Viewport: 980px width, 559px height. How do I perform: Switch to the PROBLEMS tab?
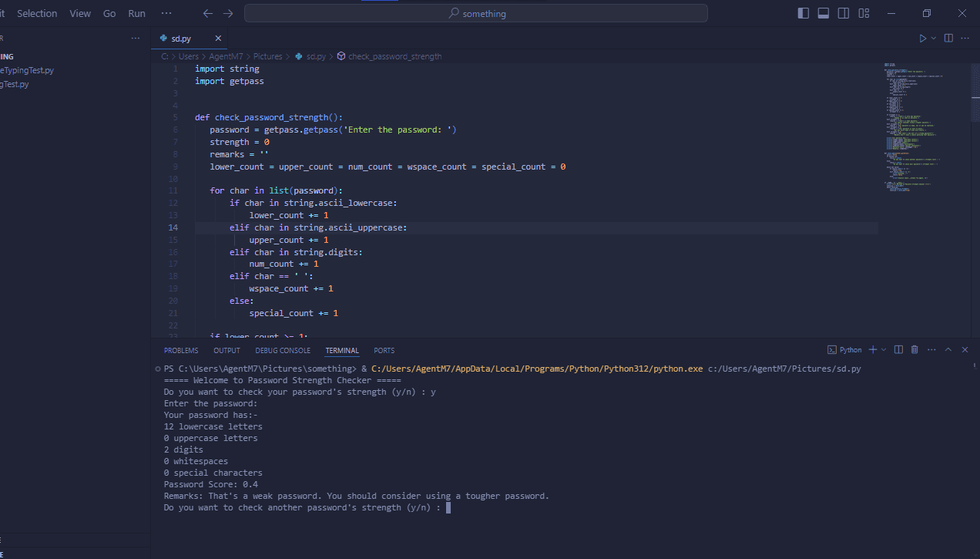coord(181,350)
